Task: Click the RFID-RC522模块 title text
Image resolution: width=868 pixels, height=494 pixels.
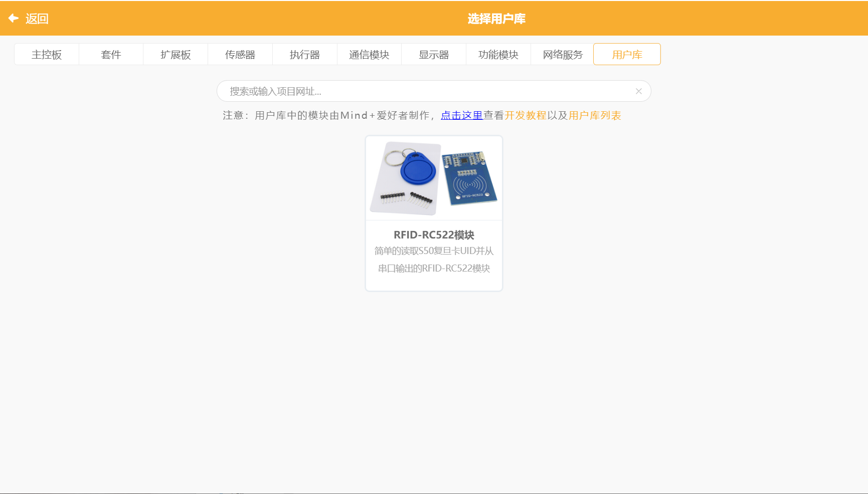Action: tap(433, 234)
